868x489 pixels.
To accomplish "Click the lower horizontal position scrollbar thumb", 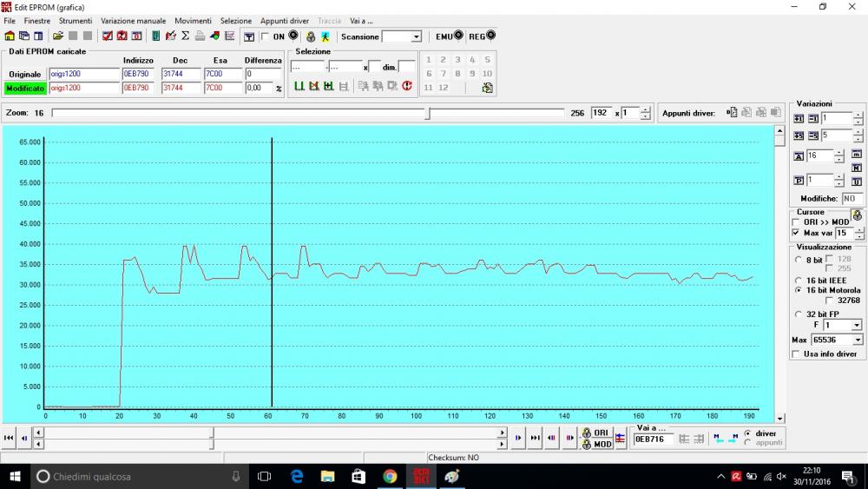I will click(212, 444).
